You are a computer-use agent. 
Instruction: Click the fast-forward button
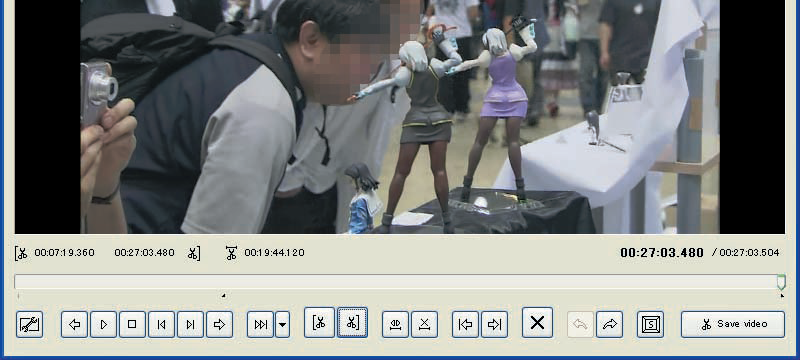[x=260, y=324]
